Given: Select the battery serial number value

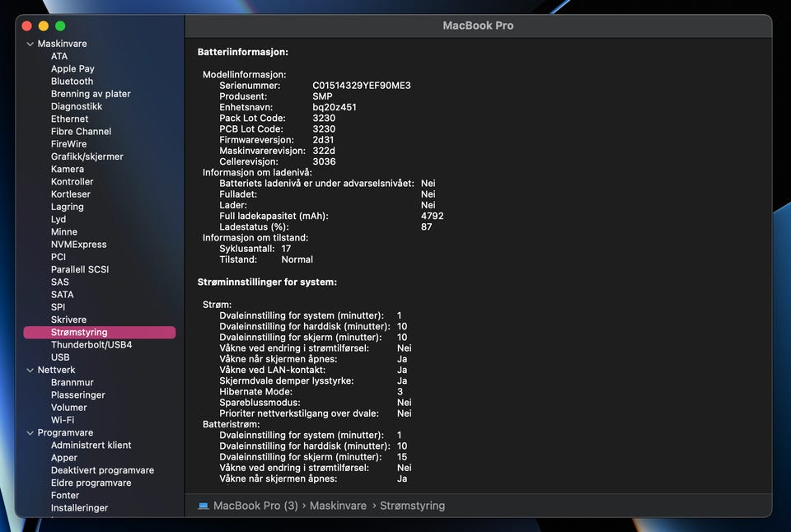Looking at the screenshot, I should click(361, 86).
